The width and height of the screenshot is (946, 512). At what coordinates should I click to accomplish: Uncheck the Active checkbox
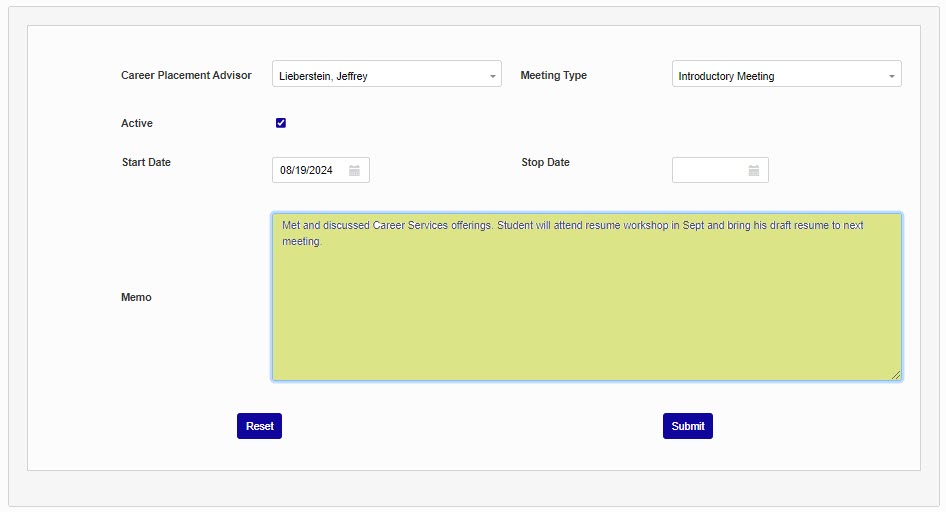(x=281, y=123)
